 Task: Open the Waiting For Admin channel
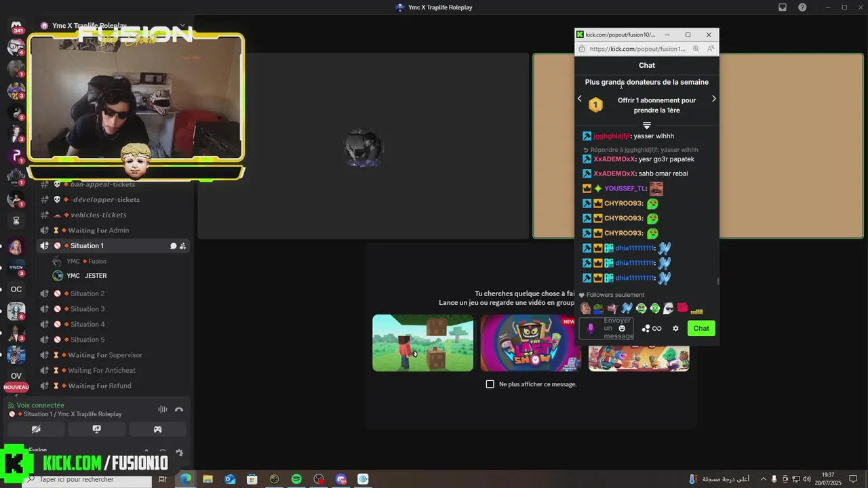pyautogui.click(x=113, y=230)
